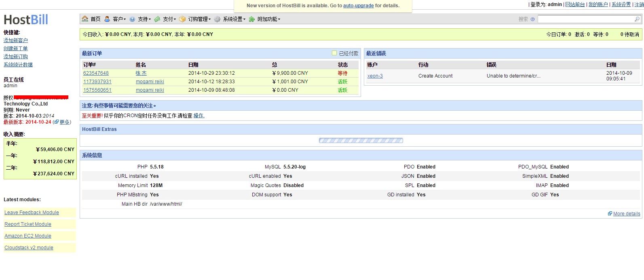The width and height of the screenshot is (644, 280).
Task: Click the 创建新工单 shortcut link
Action: [x=16, y=48]
